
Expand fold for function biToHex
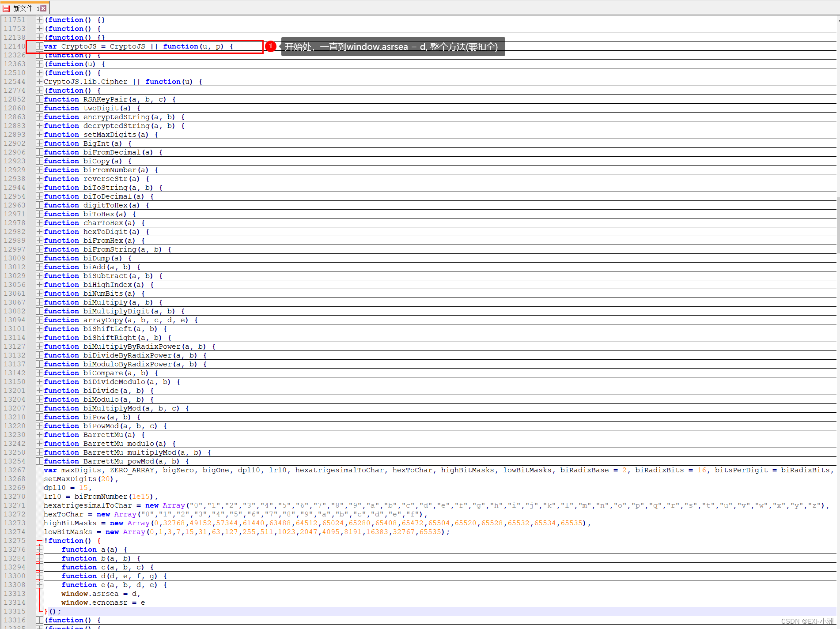pos(39,214)
